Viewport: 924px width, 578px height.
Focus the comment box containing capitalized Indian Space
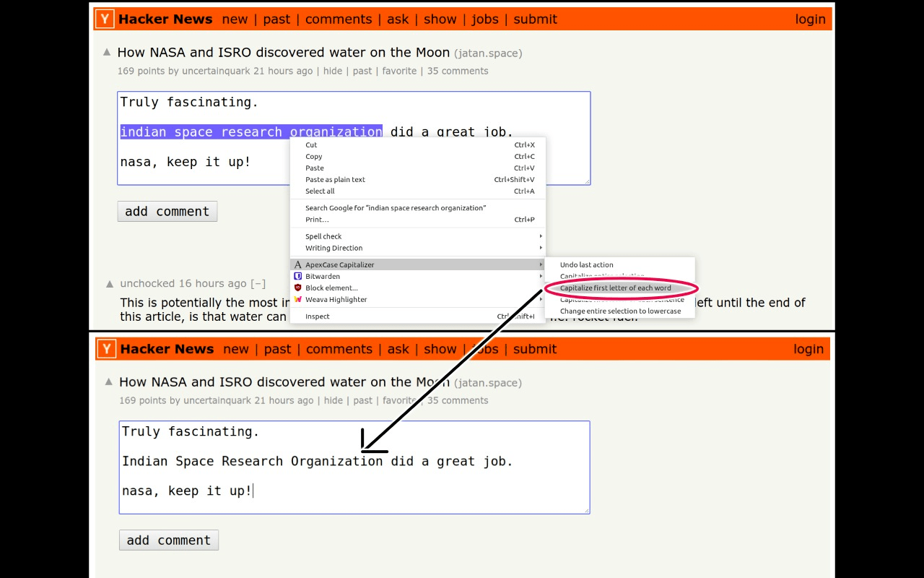[x=354, y=467]
